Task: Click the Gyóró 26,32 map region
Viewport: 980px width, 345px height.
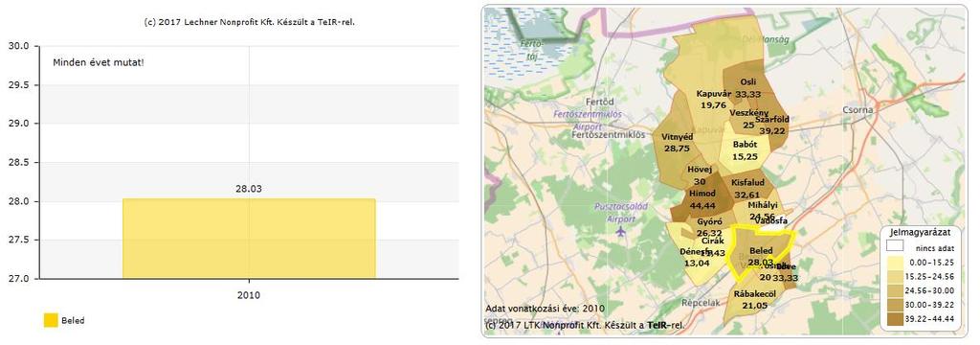Action: click(709, 227)
